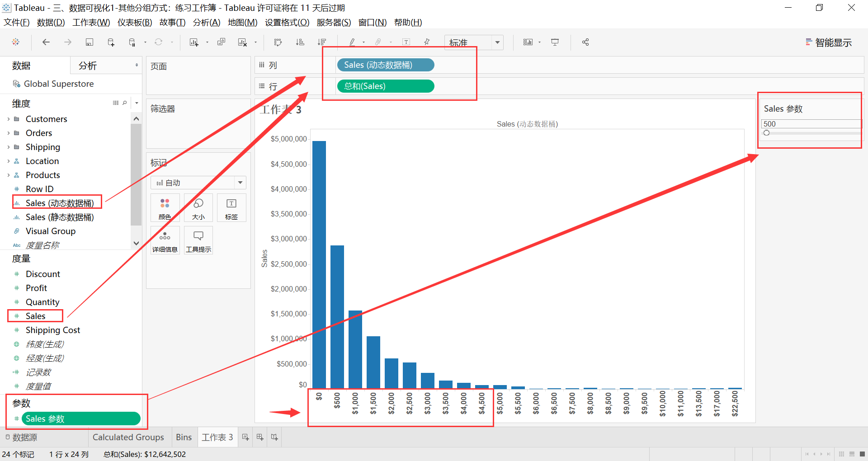Click the add new data source icon
Viewport: 868px width, 461px height.
111,42
